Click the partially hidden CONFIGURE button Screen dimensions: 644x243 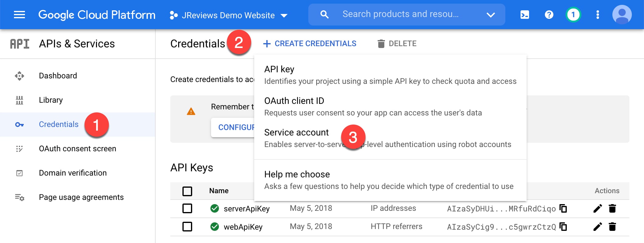coord(233,127)
